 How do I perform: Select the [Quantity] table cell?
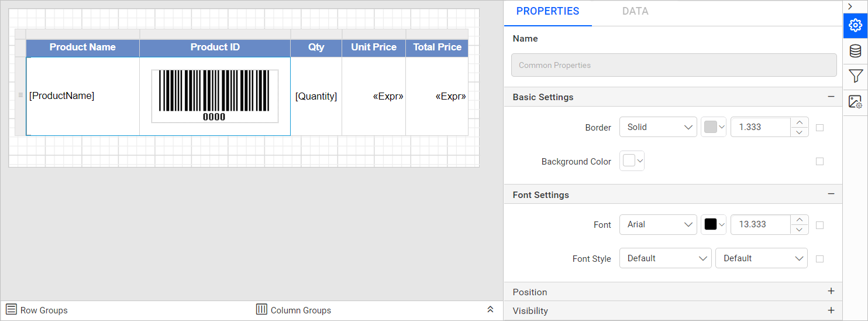(316, 96)
